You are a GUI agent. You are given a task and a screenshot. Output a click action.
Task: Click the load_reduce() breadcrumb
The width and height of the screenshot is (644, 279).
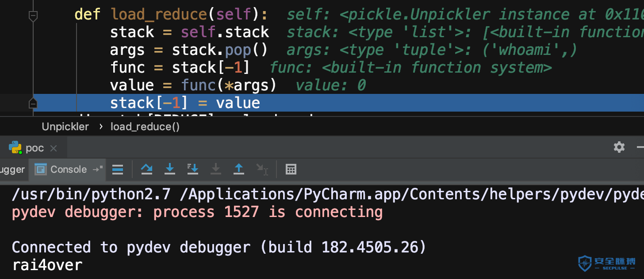coord(145,127)
